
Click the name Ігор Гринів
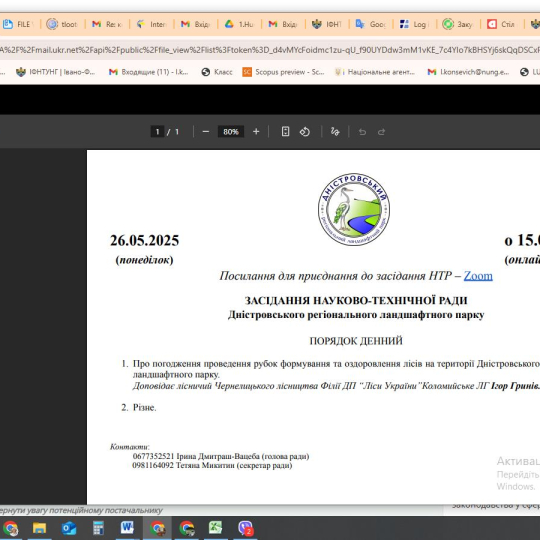point(515,386)
